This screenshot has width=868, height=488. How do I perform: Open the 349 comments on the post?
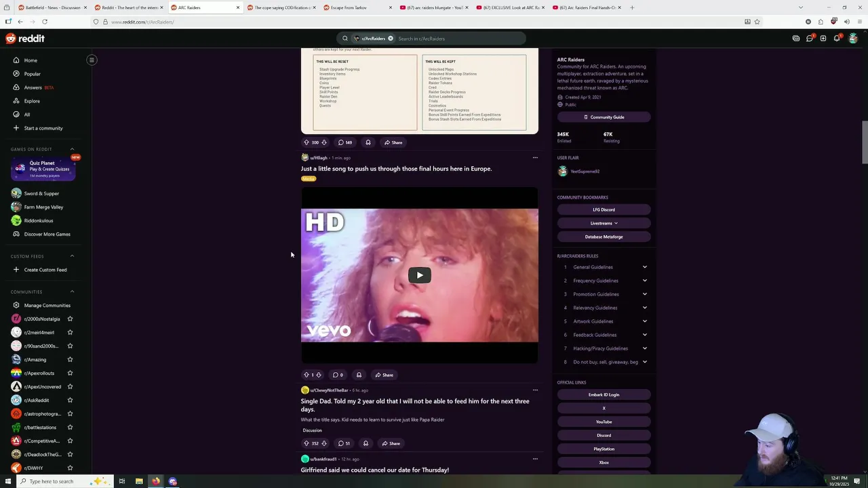[x=345, y=142]
